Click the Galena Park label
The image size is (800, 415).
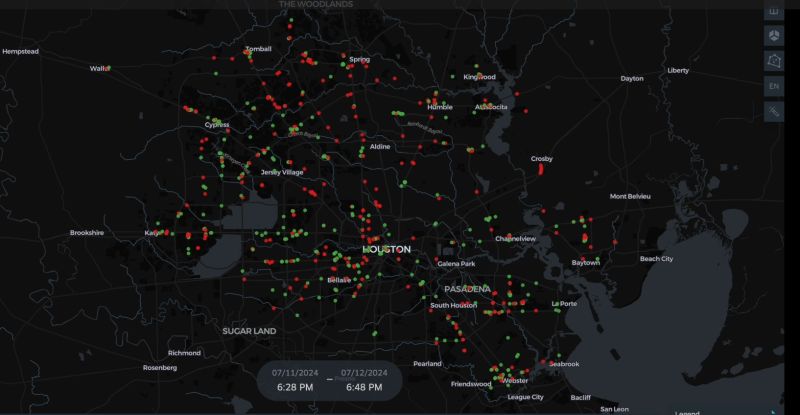pos(456,264)
